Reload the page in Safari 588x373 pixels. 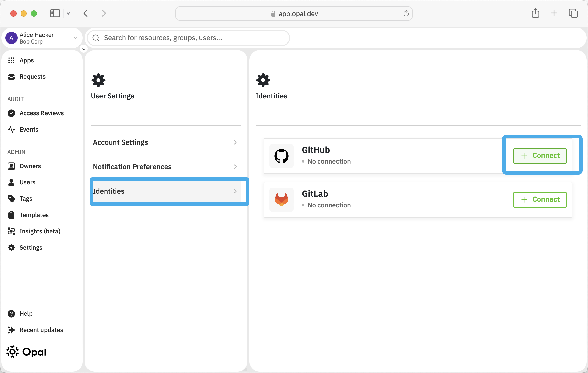click(x=406, y=13)
